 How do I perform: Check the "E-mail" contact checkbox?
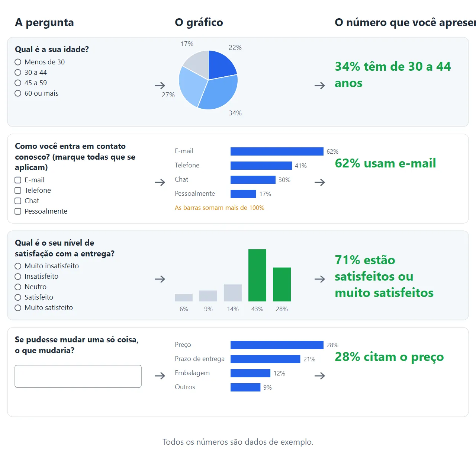click(18, 180)
